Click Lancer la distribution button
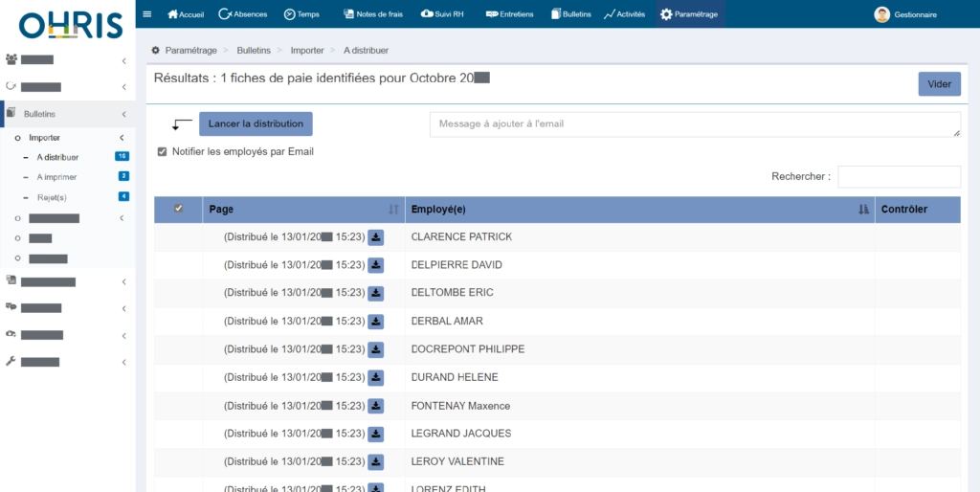This screenshot has width=980, height=492. pos(256,123)
